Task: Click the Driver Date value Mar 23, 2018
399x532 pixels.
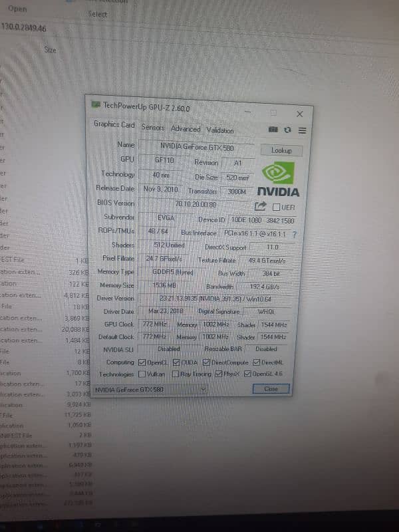Action: tap(166, 311)
